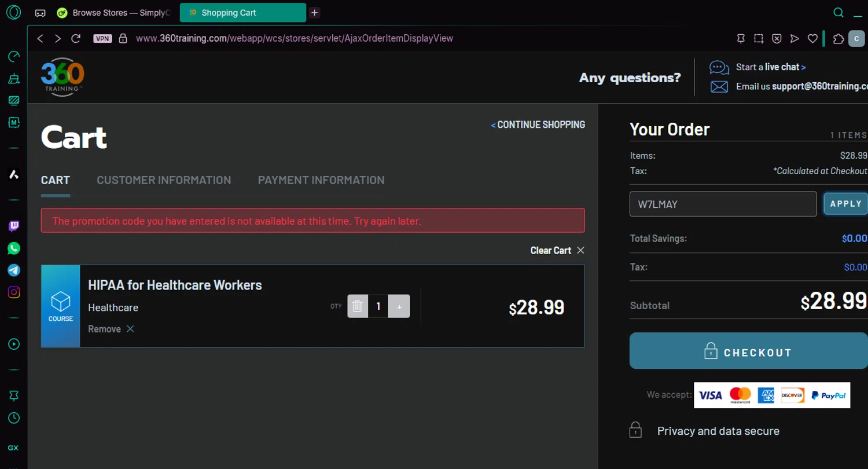Open GX Control speedometer in sidebar
This screenshot has width=868, height=469.
pos(14,56)
